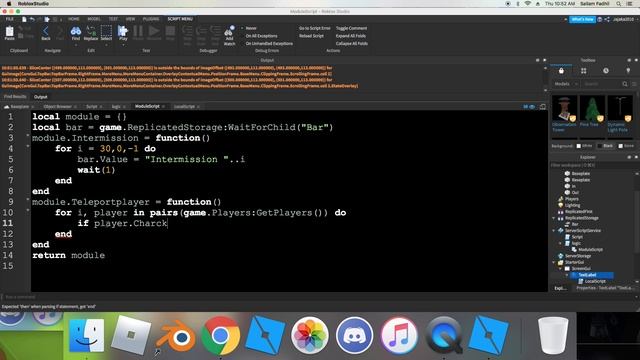Click the Filter workspace field in Explorer
The image size is (640, 360).
click(592, 165)
